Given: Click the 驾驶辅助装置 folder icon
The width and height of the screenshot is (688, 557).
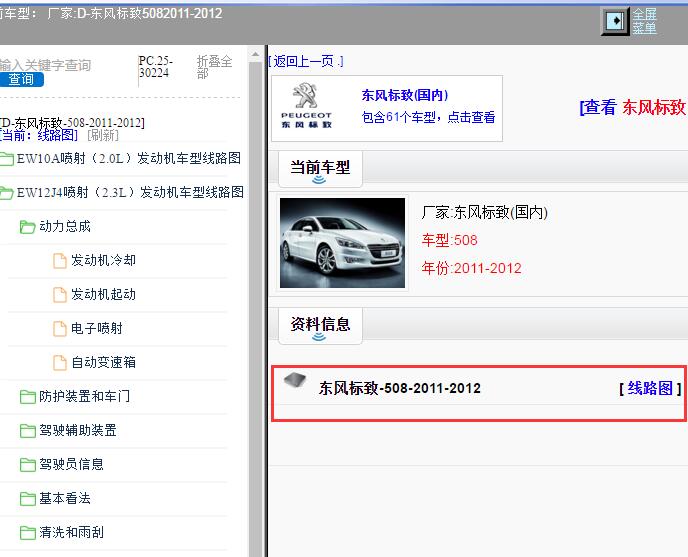Looking at the screenshot, I should click(x=28, y=431).
